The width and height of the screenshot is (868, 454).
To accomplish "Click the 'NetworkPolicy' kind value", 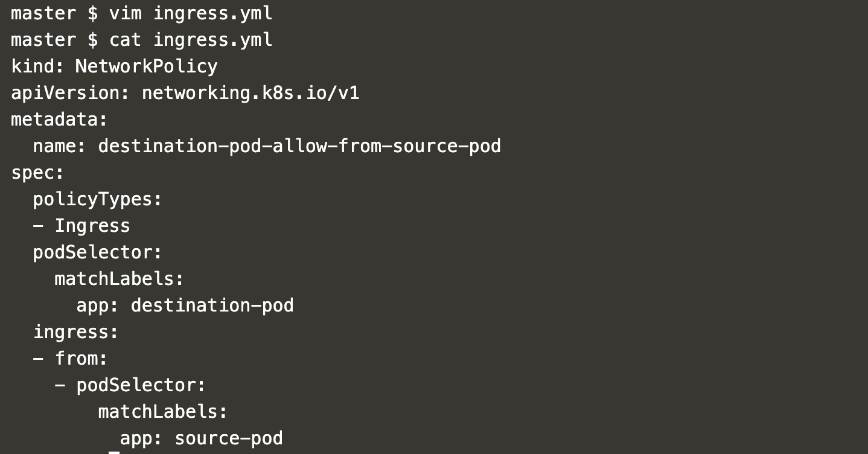I will 147,66.
